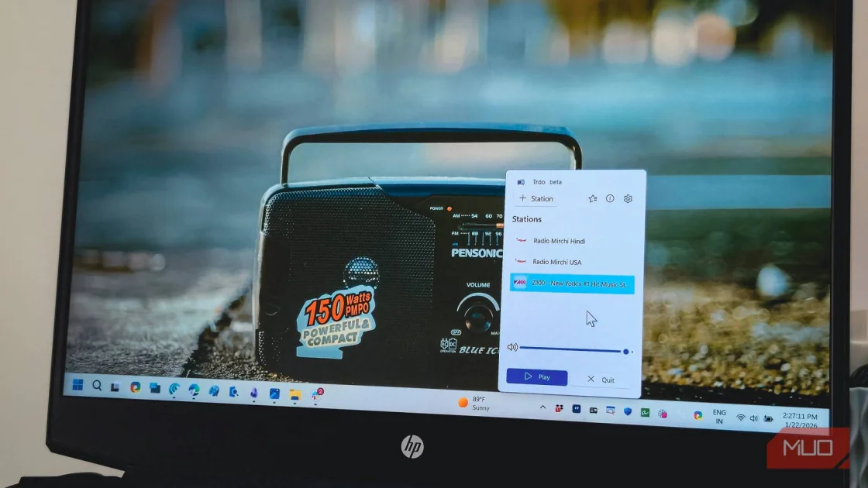The image size is (868, 488).
Task: Select the Radio Mirchi Hindi station entry
Action: (x=560, y=241)
